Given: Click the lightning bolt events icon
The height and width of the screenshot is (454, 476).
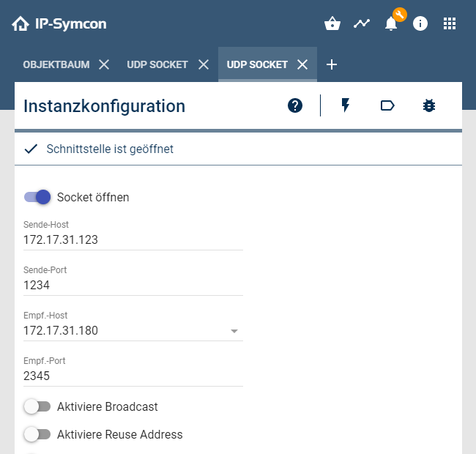Looking at the screenshot, I should (x=346, y=105).
